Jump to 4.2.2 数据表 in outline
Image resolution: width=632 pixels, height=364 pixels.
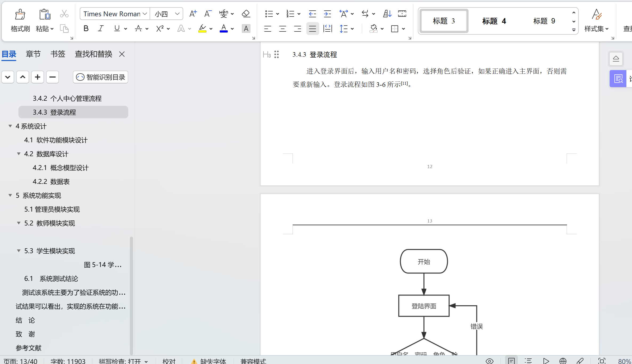pyautogui.click(x=51, y=182)
